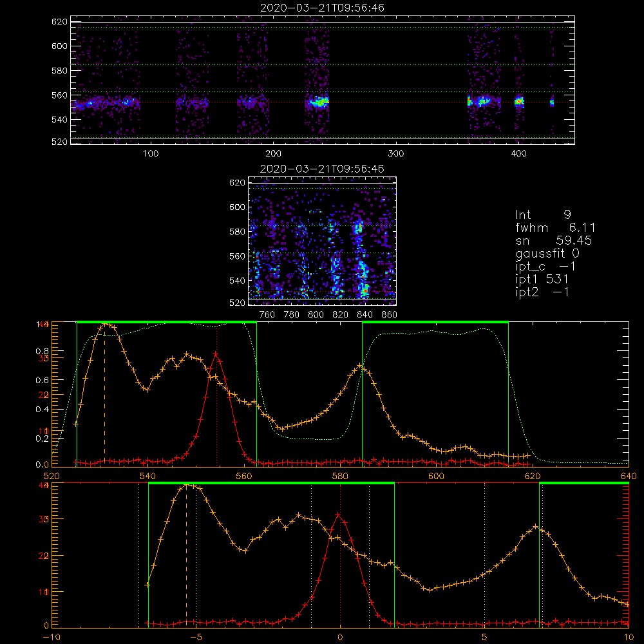Click the orange curve peak near 584 in profile plot
The height and width of the screenshot is (644, 644).
tap(360, 365)
